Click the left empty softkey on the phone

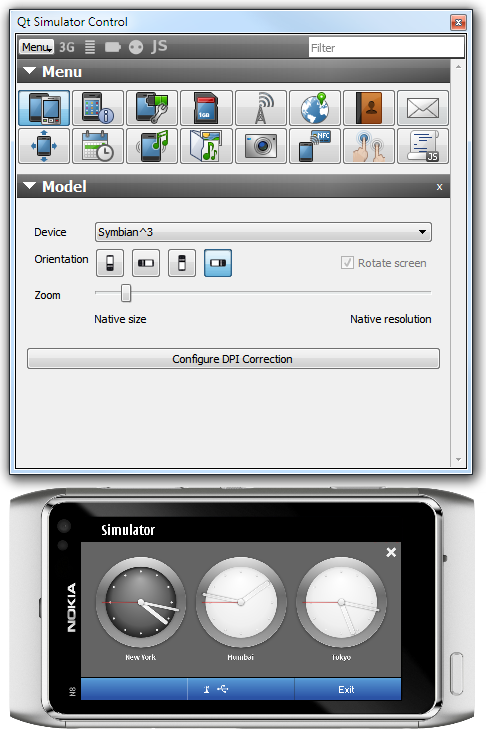(135, 689)
